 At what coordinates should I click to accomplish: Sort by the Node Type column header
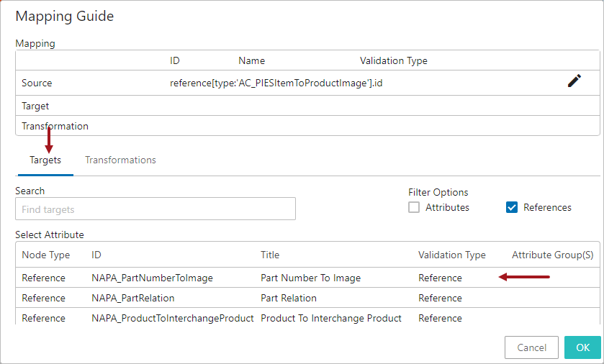pyautogui.click(x=46, y=255)
